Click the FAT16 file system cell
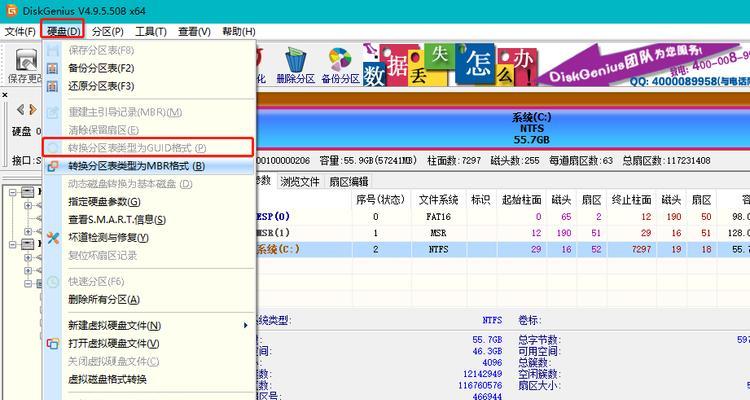Image resolution: width=750 pixels, height=400 pixels. tap(439, 217)
